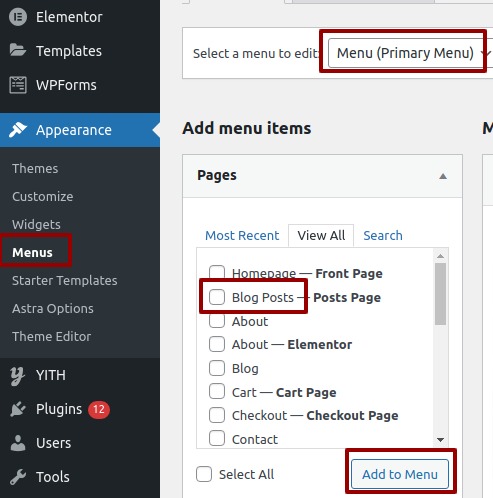The image size is (493, 498).
Task: Click the Appearance paintbrush icon
Action: point(18,130)
